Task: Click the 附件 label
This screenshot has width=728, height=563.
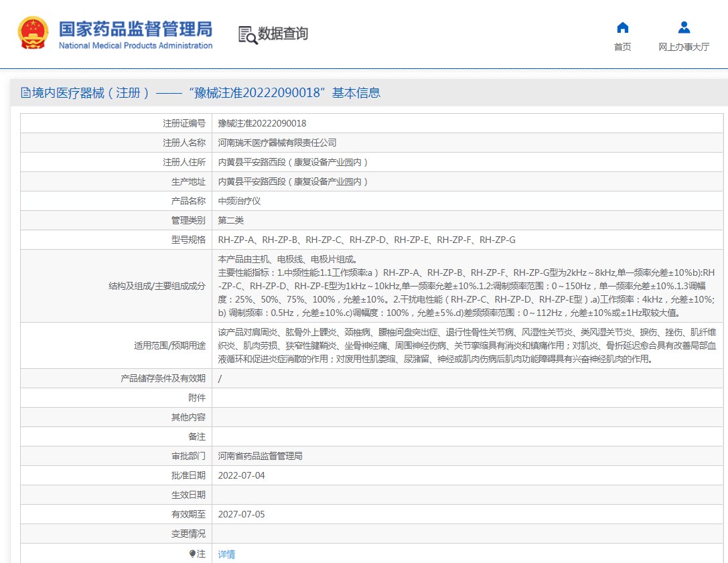Action: click(x=197, y=398)
